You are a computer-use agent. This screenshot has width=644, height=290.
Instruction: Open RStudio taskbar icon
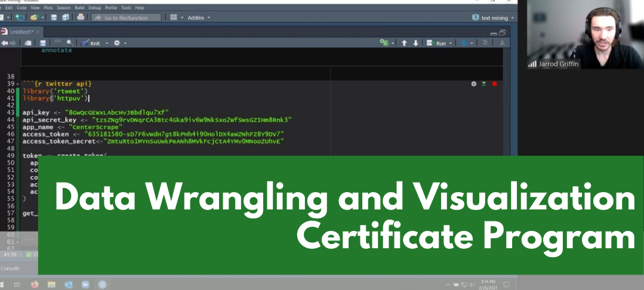pos(102,284)
